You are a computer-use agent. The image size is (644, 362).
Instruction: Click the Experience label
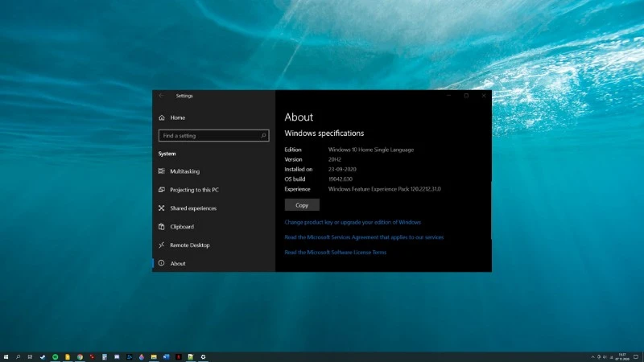pyautogui.click(x=297, y=189)
